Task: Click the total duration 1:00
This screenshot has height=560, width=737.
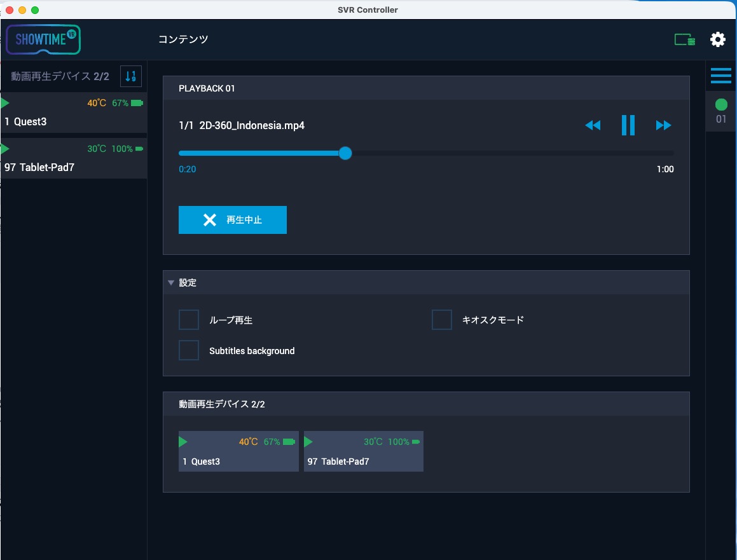Action: pos(665,169)
